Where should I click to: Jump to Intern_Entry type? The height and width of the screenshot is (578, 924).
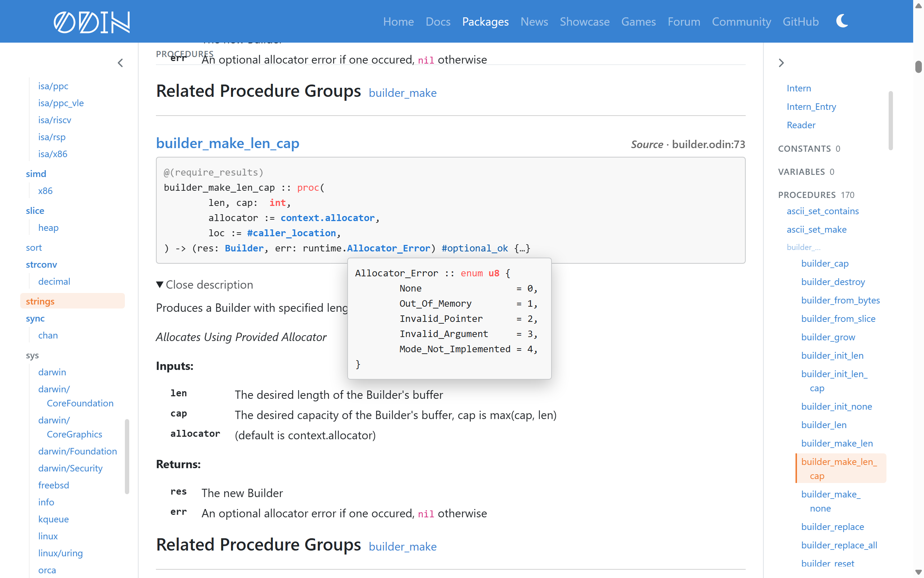click(811, 107)
